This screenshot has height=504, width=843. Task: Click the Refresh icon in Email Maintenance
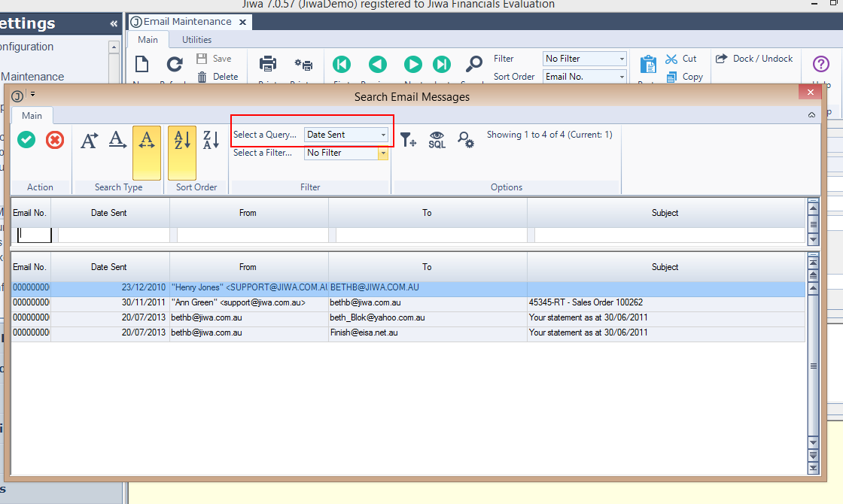pos(175,65)
